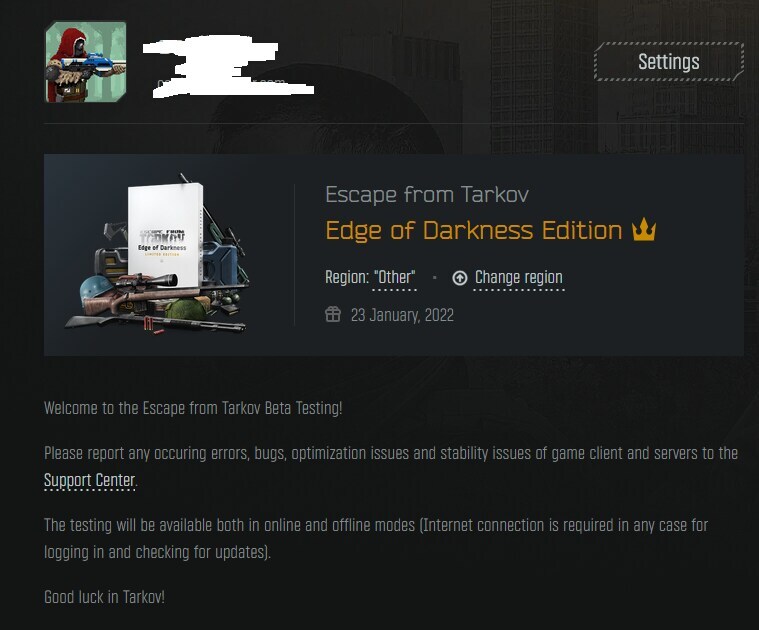Click the shotgun at the bottom of the artwork
Screen dimensions: 759x630
pyautogui.click(x=155, y=323)
